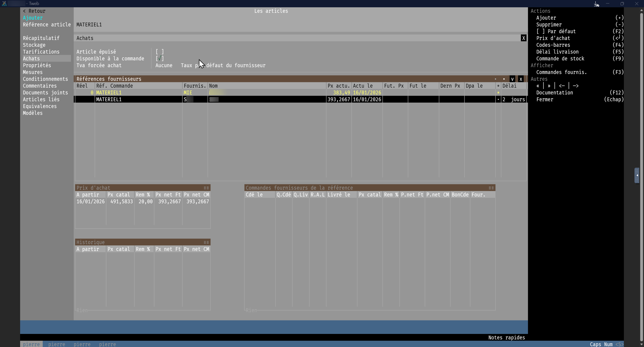Open the Prix d'achat panel menu icon

click(206, 188)
